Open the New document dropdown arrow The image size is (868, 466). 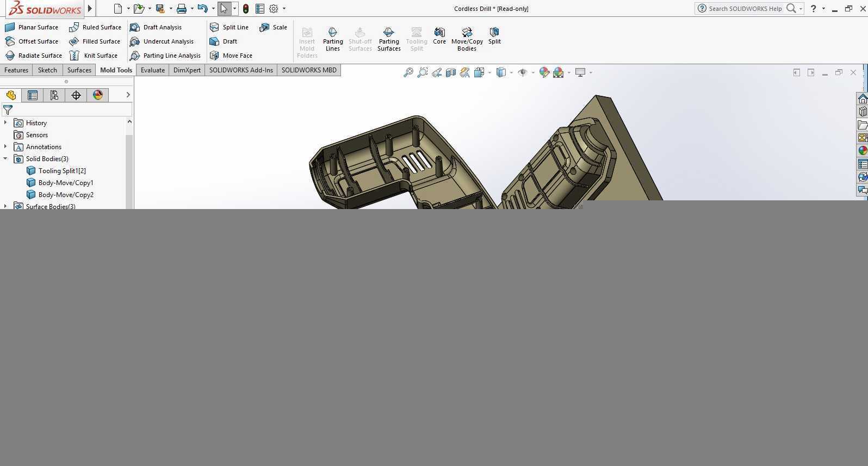coord(128,9)
